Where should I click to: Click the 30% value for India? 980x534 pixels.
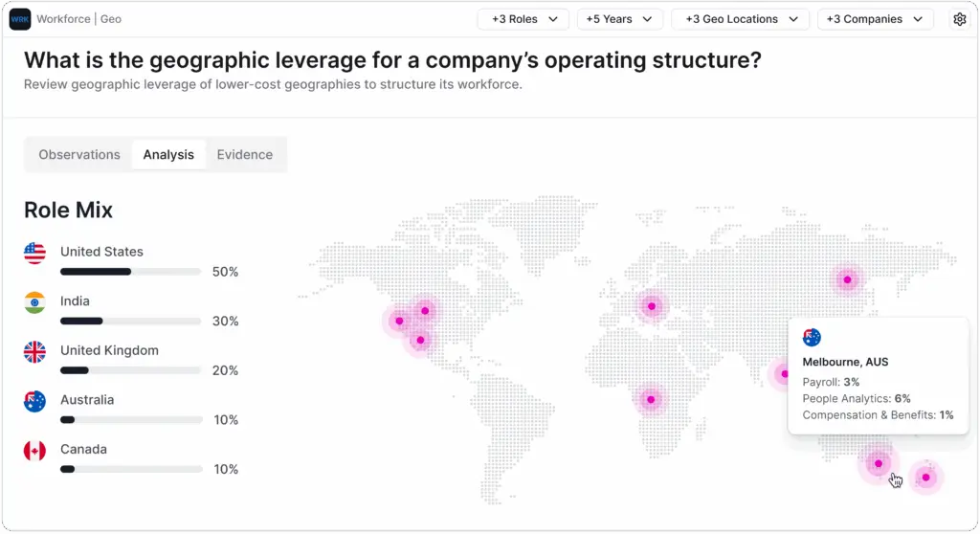click(x=225, y=322)
